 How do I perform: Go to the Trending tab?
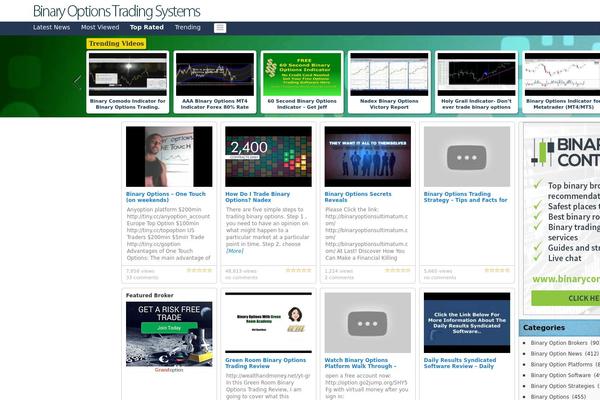[x=188, y=28]
